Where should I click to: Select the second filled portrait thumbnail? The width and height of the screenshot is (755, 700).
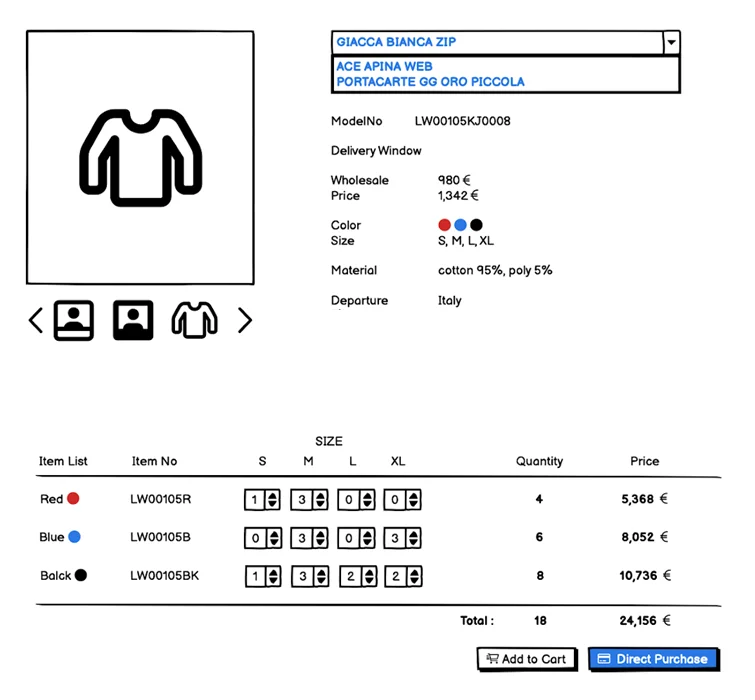(133, 321)
